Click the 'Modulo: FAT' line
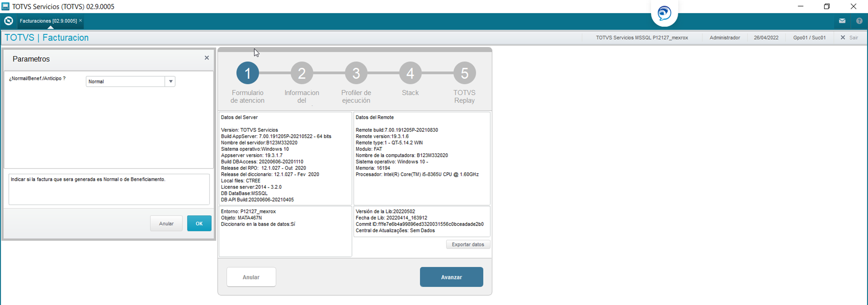868x305 pixels. 369,149
